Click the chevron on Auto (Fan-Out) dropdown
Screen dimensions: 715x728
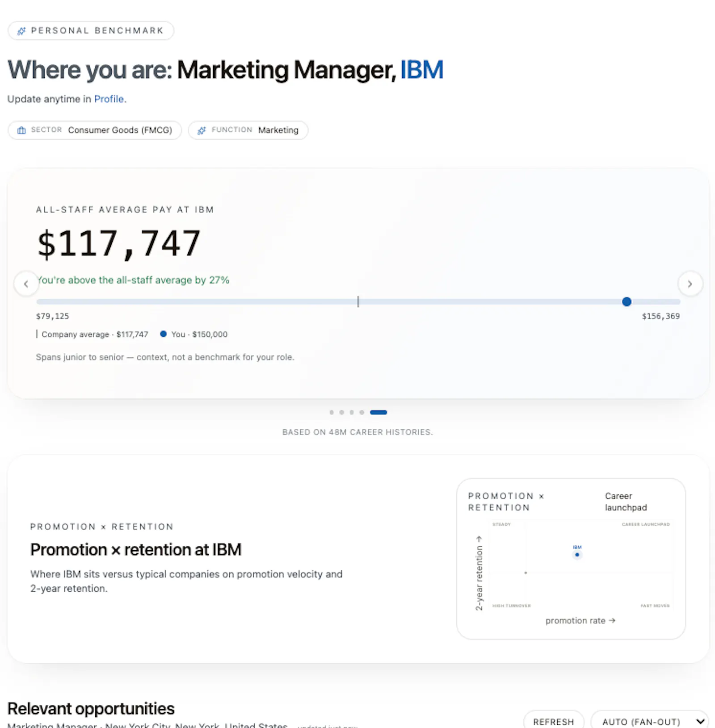tap(700, 721)
